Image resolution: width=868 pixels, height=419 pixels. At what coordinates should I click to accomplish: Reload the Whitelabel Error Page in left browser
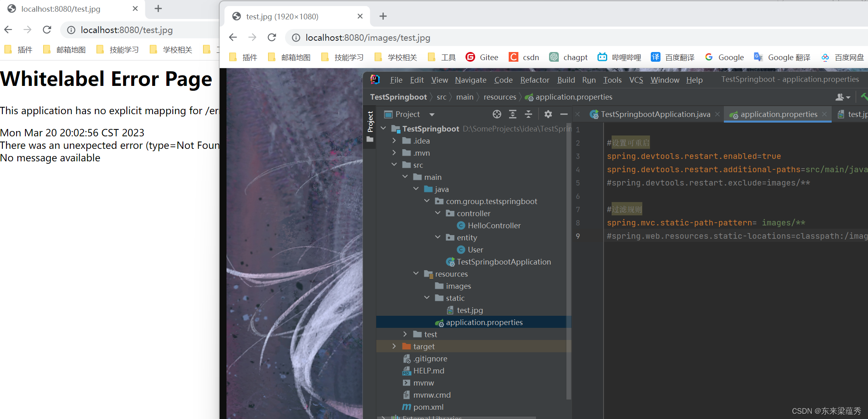point(47,30)
